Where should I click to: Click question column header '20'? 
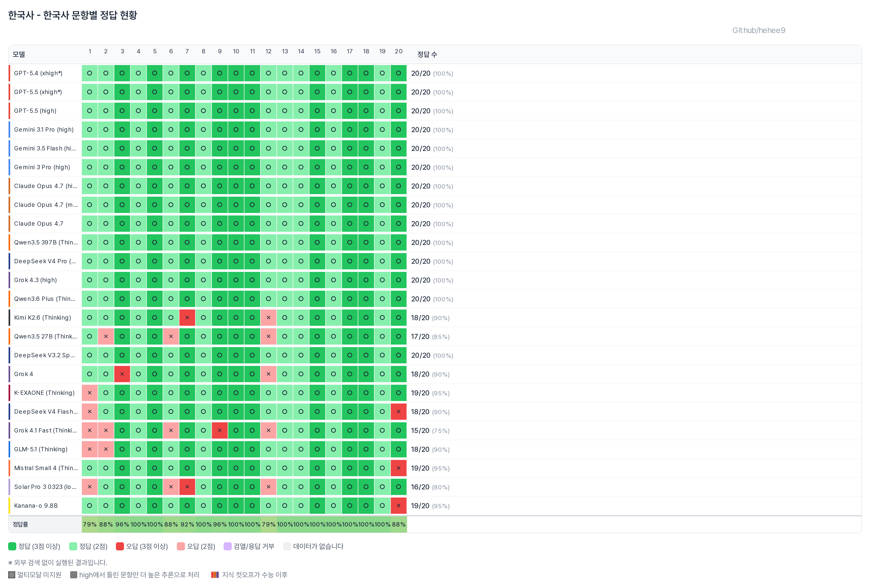pos(399,51)
